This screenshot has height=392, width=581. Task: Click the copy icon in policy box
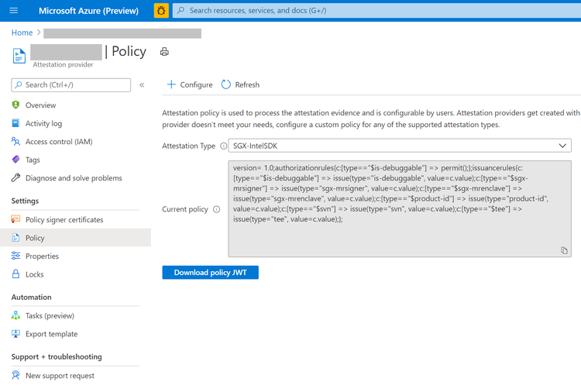(x=564, y=250)
